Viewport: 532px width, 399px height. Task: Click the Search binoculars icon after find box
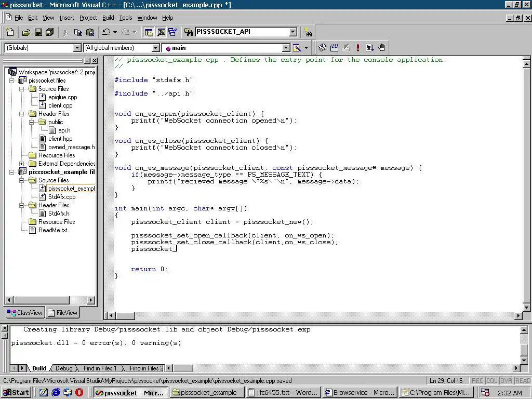tap(308, 32)
